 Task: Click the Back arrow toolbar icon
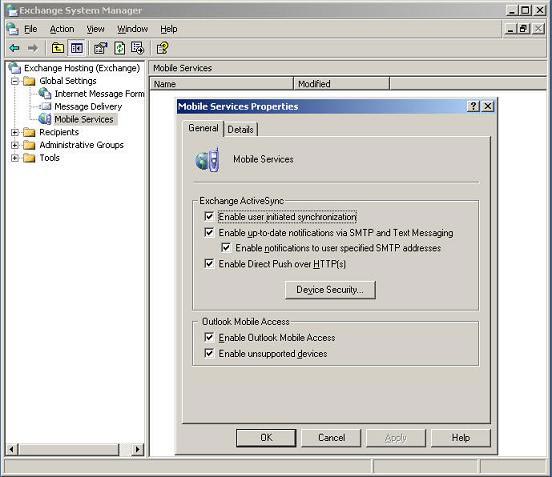coord(14,48)
